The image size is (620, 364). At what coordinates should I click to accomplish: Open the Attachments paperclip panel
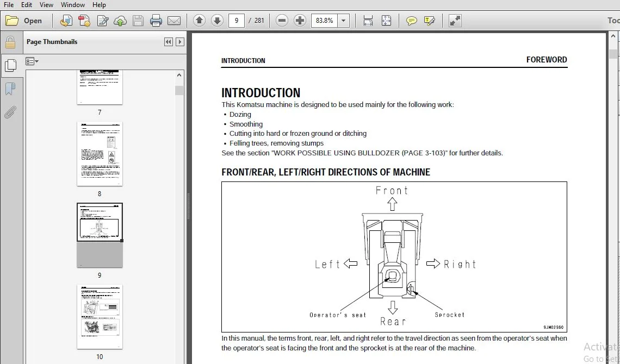pyautogui.click(x=10, y=112)
